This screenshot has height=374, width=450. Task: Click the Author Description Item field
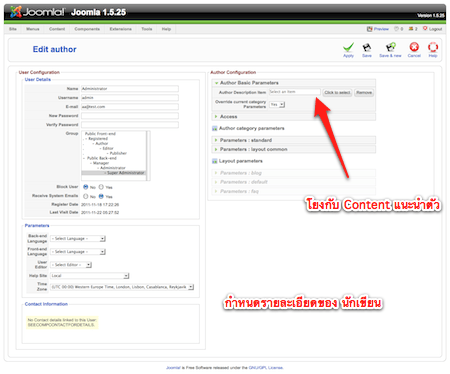(295, 92)
